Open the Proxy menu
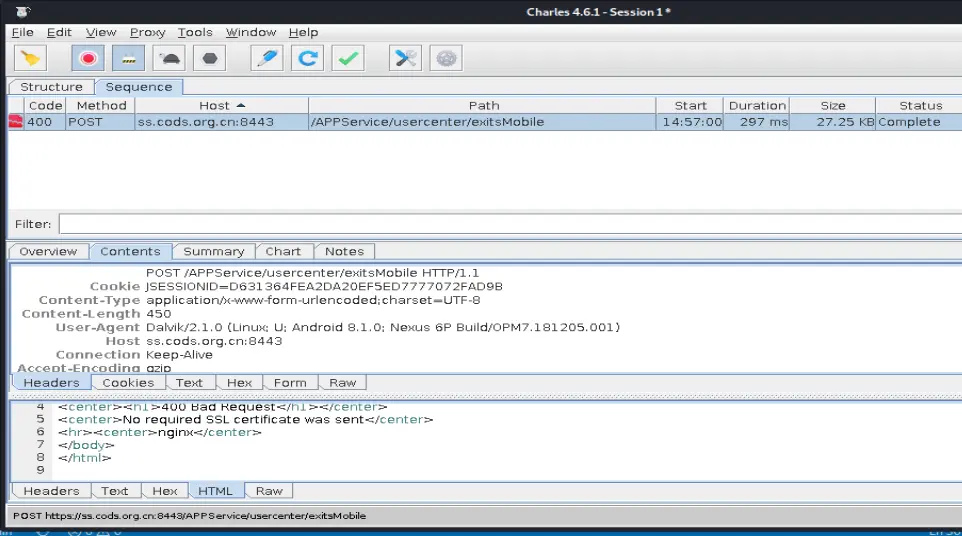962x536 pixels. tap(147, 33)
